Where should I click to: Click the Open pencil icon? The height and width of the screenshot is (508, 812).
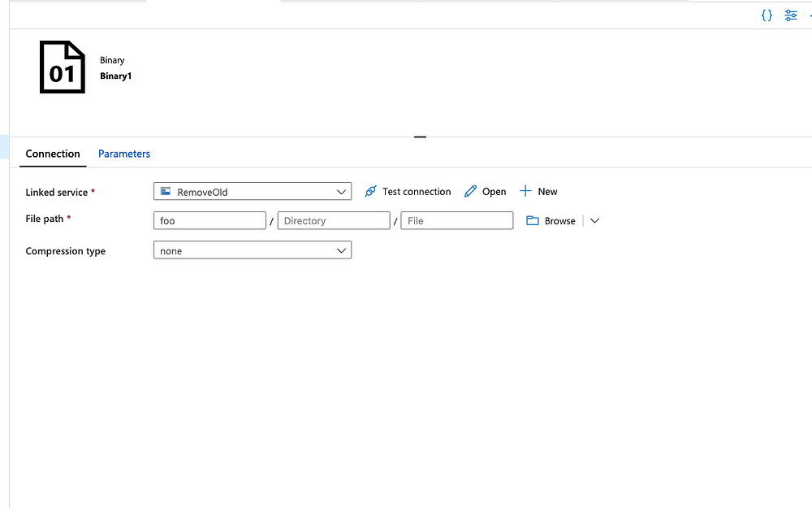point(470,191)
